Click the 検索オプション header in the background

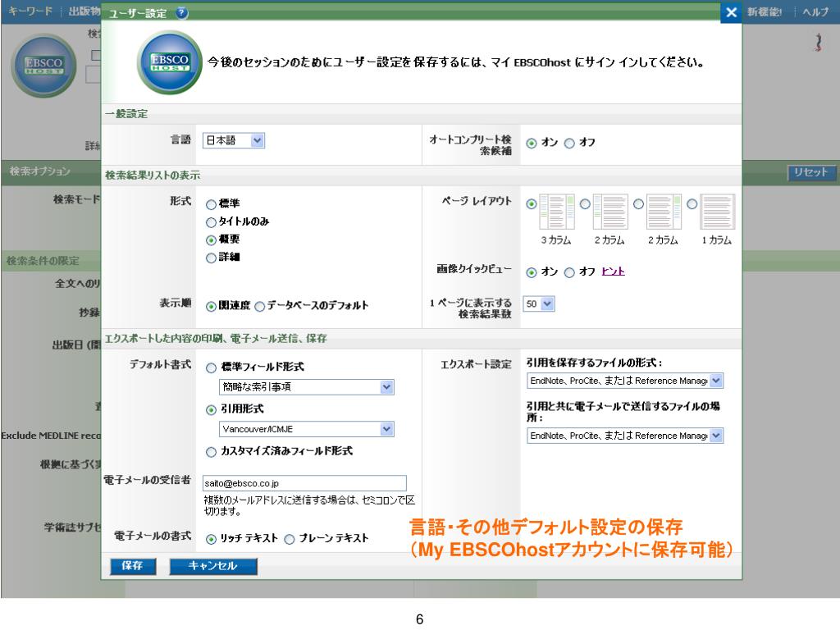(40, 171)
